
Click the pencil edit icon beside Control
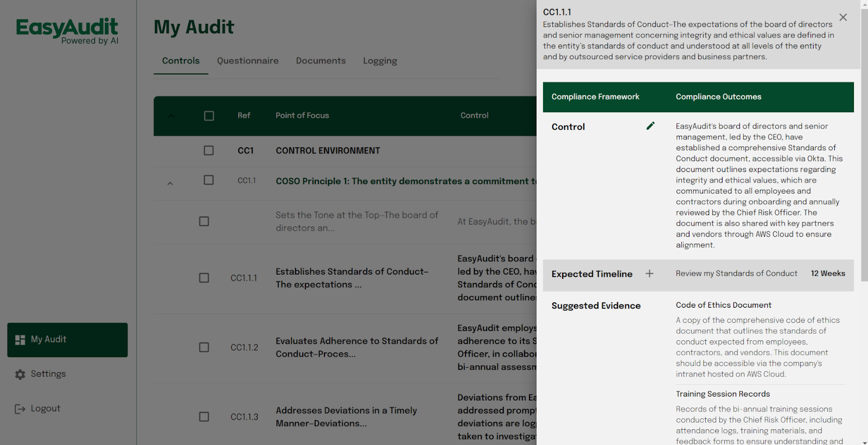pos(650,126)
